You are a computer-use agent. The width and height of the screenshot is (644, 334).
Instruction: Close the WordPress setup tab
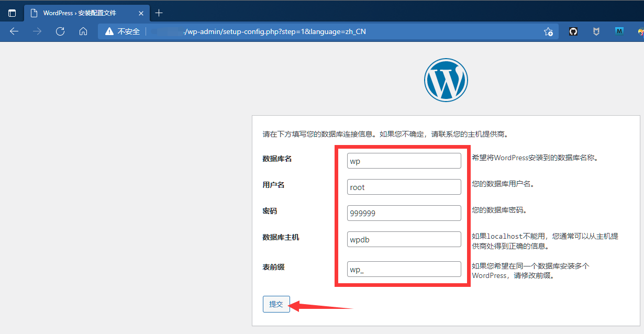pos(141,13)
